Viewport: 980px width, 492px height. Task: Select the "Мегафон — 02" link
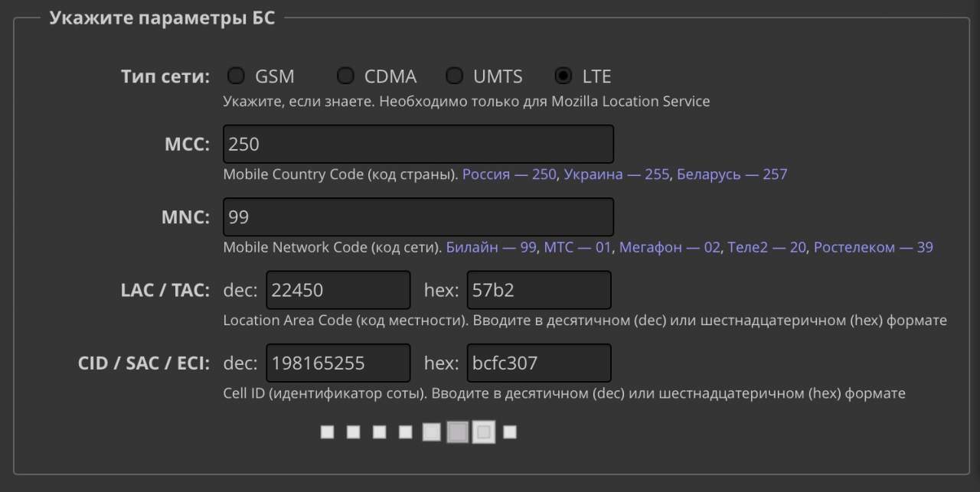click(x=670, y=248)
